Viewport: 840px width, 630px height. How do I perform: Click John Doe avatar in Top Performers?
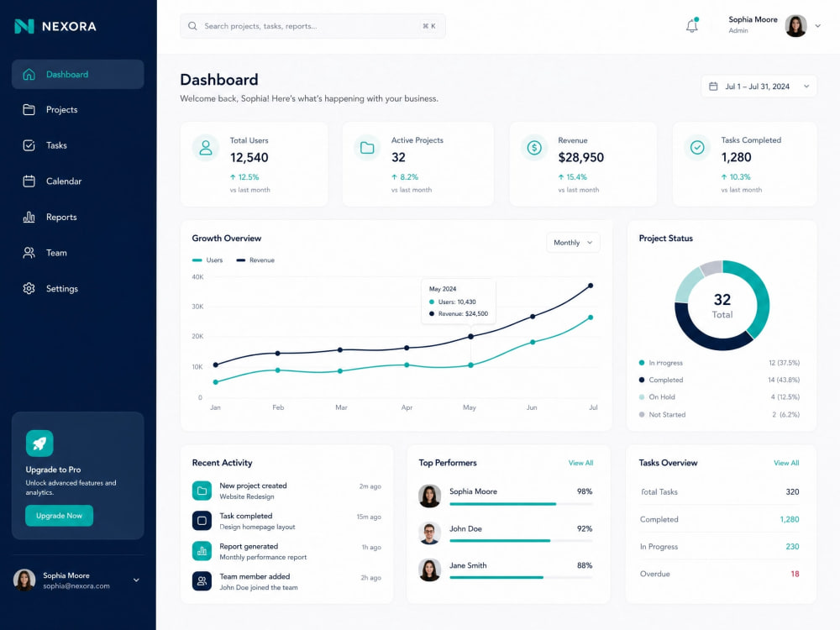coord(429,533)
